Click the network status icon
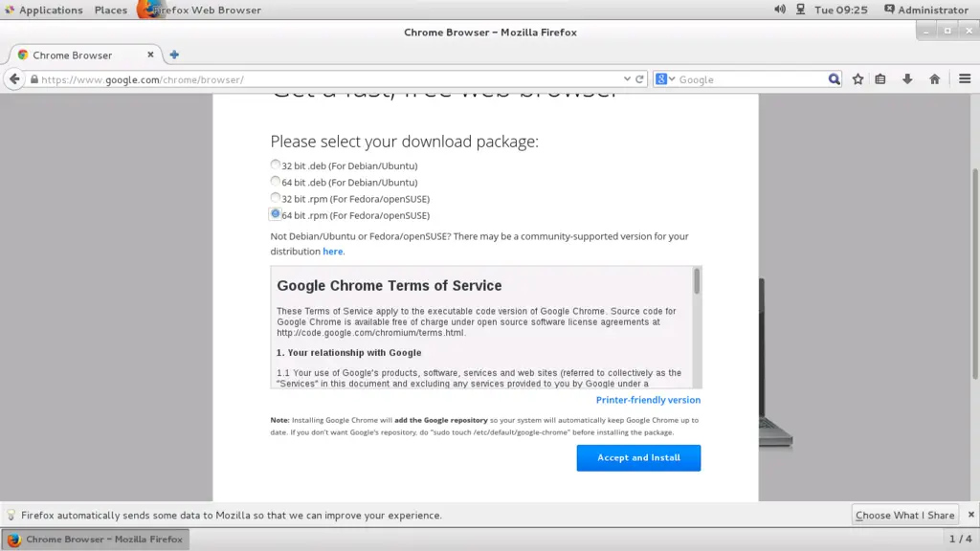Screen dimensions: 980x551 point(801,10)
